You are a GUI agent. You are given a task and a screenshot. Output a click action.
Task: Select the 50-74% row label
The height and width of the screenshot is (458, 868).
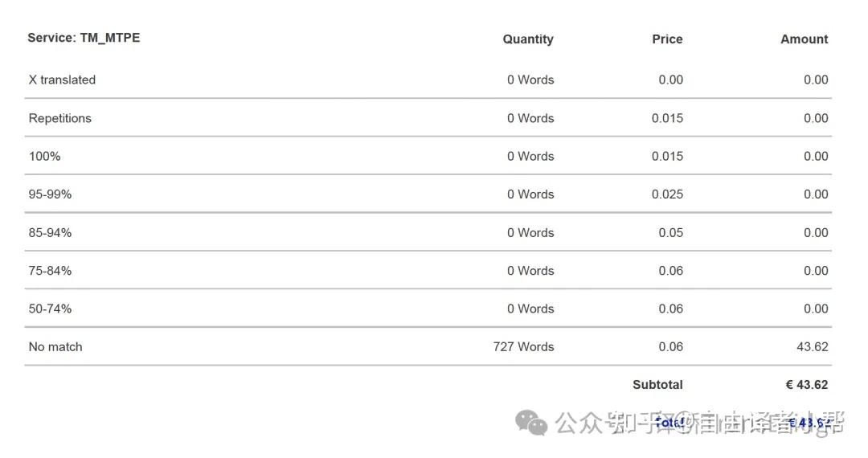pos(50,309)
